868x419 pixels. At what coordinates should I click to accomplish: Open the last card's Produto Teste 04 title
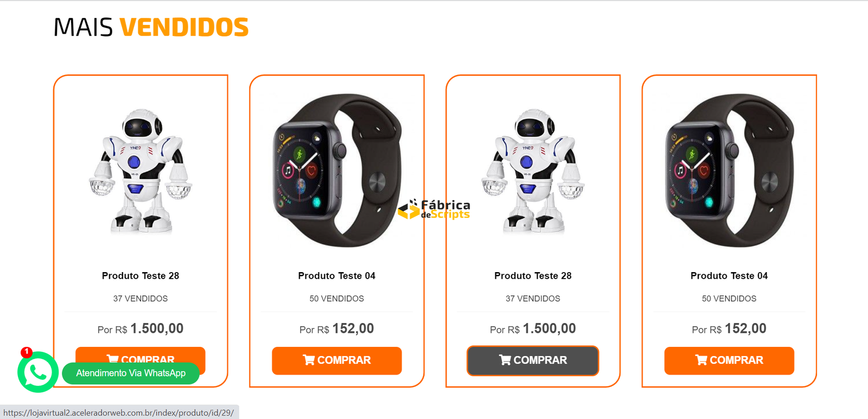pos(729,275)
